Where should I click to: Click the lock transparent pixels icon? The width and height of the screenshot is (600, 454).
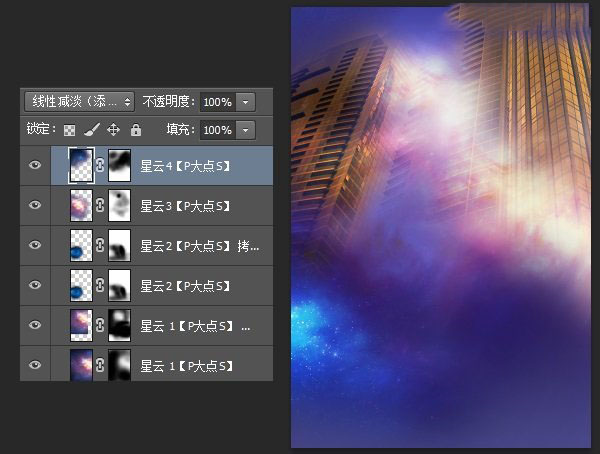click(x=69, y=130)
